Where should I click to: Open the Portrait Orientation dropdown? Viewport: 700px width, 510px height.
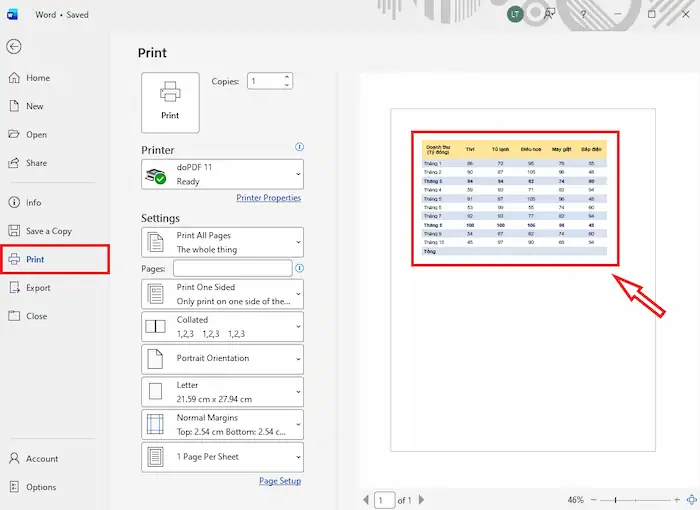pos(223,358)
